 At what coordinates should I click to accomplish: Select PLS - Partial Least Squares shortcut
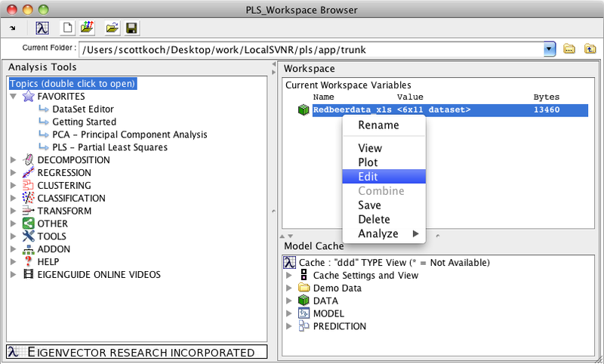(109, 147)
